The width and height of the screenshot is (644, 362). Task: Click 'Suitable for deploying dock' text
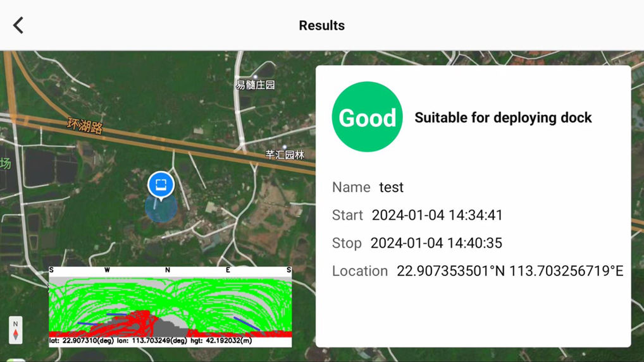(x=503, y=118)
